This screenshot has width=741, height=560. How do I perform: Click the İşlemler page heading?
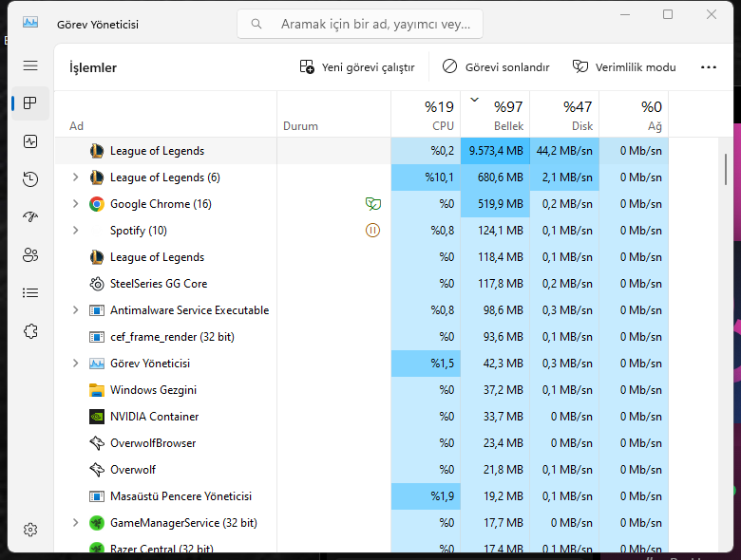(x=93, y=67)
